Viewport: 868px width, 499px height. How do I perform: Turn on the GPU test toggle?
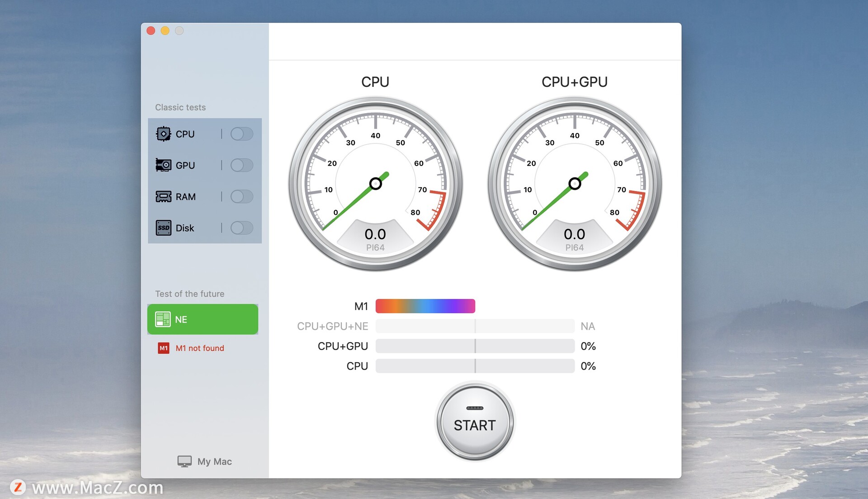coord(241,165)
